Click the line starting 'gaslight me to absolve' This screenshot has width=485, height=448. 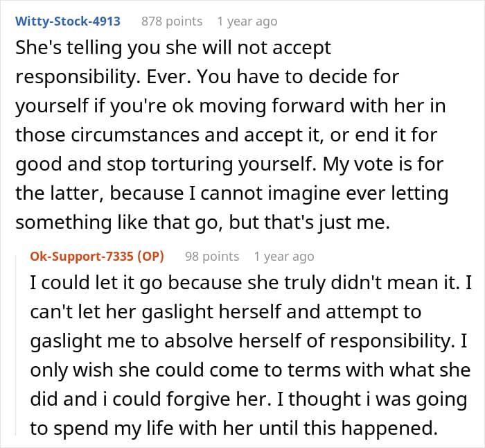[249, 341]
